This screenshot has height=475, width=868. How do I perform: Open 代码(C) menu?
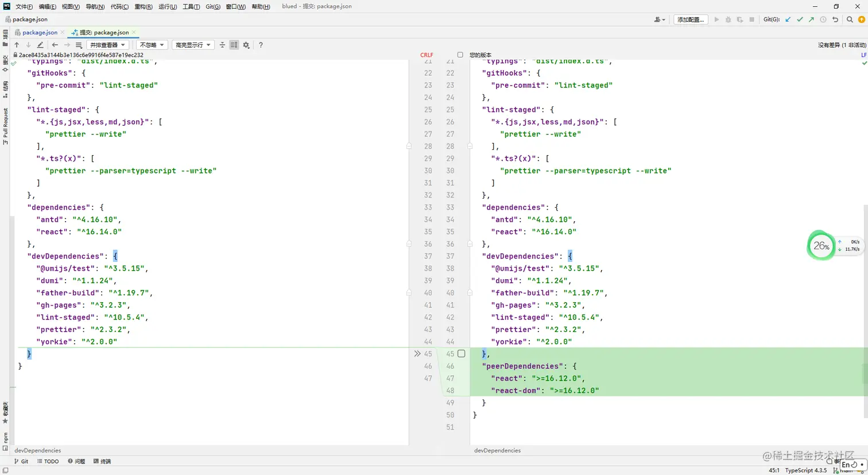point(119,6)
